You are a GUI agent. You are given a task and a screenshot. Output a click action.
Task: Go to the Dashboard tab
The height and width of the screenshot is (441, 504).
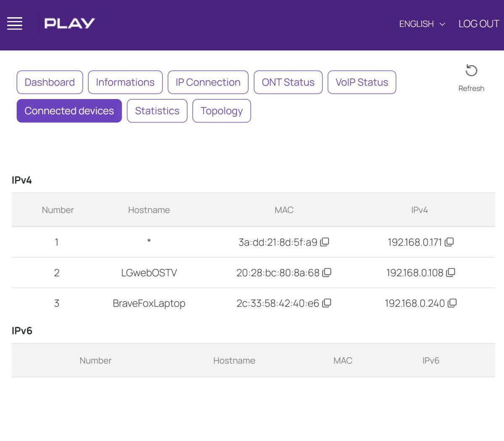pos(50,82)
